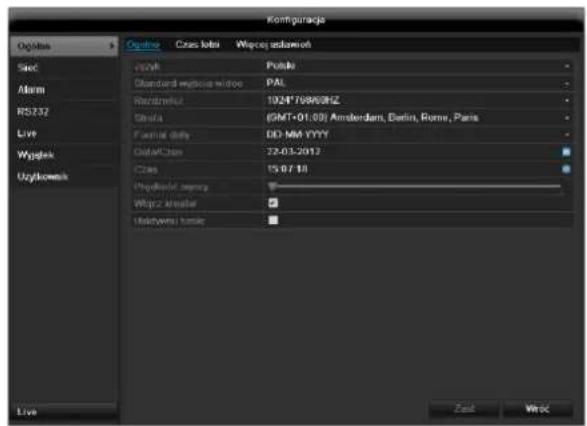Open the Wyjątek section in the sidebar

pos(64,155)
